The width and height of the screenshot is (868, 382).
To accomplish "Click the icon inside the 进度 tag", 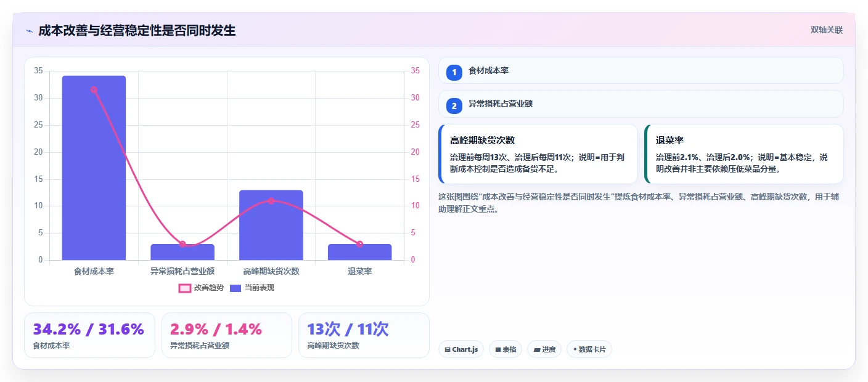I will [x=537, y=349].
